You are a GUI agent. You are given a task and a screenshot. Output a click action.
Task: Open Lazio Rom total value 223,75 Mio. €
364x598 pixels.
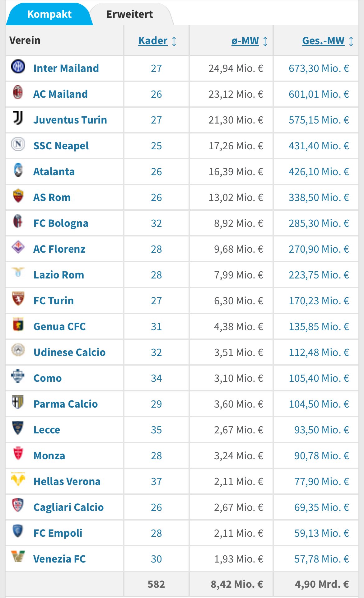click(319, 275)
